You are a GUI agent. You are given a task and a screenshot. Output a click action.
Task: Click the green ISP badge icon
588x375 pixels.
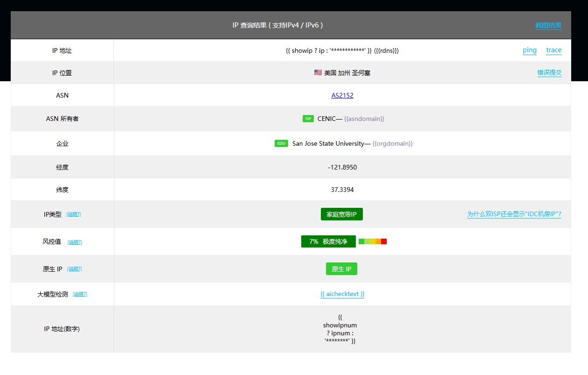308,119
